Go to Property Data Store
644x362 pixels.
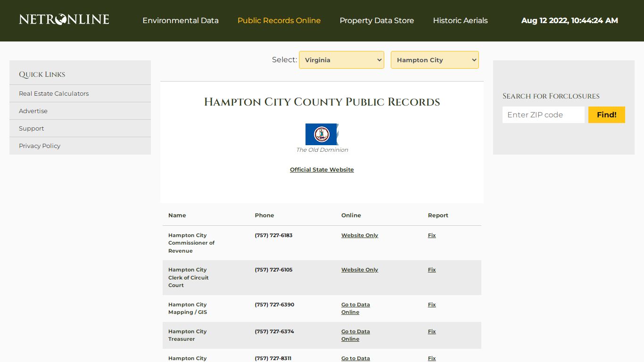coord(377,21)
